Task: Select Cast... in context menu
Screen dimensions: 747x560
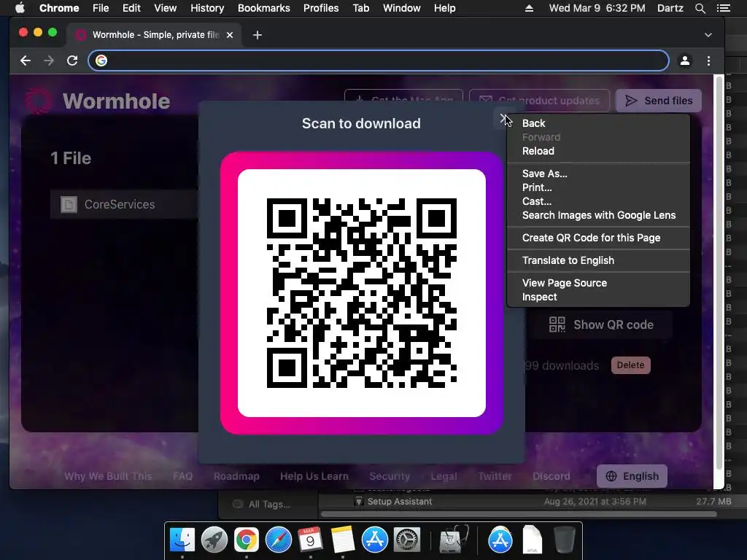Action: point(598,201)
